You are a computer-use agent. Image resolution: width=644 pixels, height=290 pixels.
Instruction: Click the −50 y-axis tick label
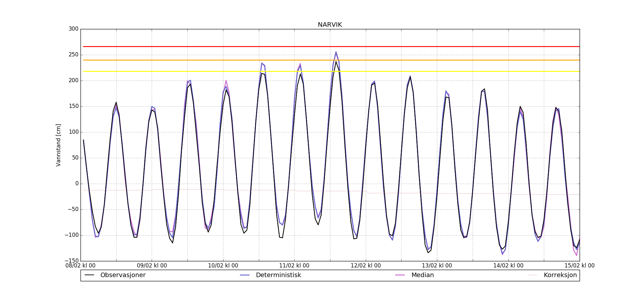pos(73,209)
